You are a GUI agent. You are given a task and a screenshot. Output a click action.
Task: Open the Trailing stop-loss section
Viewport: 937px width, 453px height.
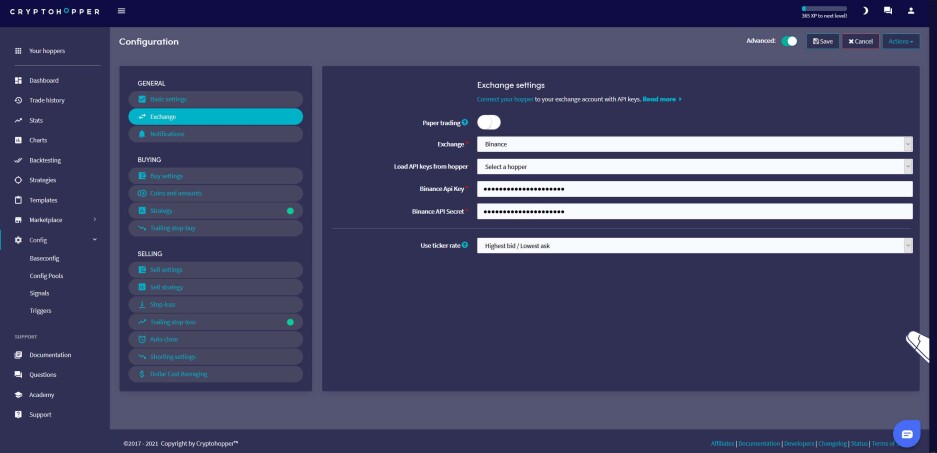pyautogui.click(x=216, y=322)
